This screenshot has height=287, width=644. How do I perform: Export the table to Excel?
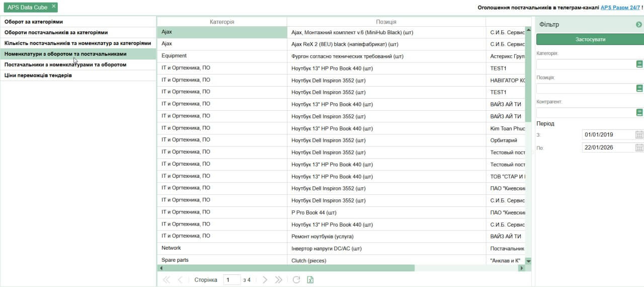click(310, 280)
